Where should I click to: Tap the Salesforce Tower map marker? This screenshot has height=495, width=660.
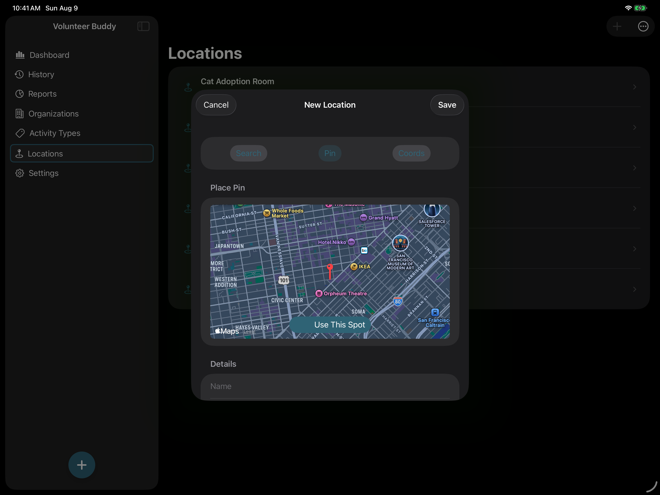432,209
